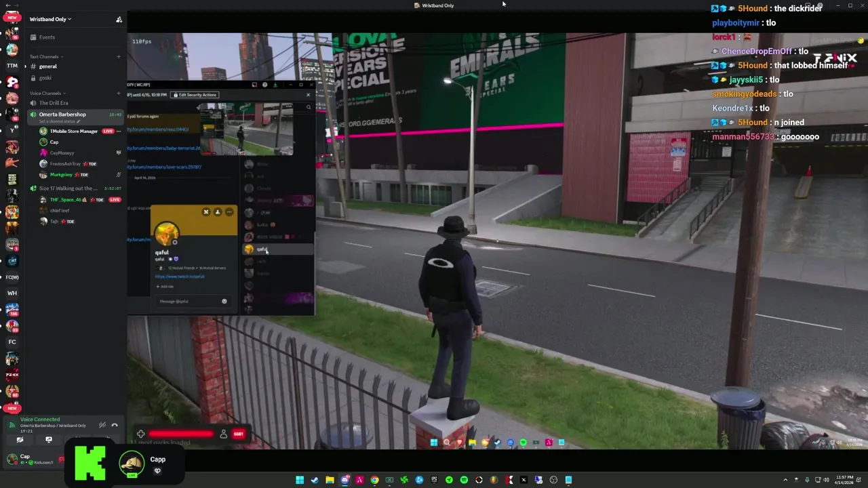
Task: Open Discord from the Windows taskbar
Action: coord(344,480)
